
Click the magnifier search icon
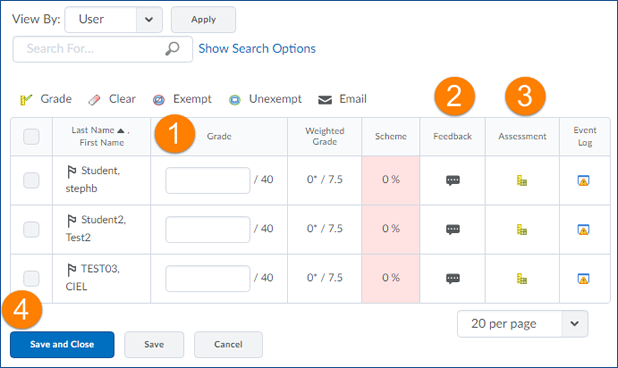(x=172, y=49)
